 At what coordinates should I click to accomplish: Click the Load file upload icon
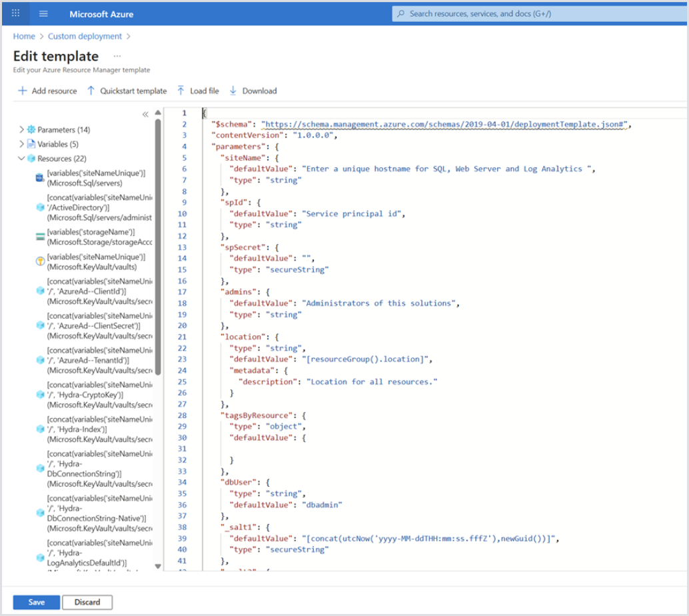click(181, 91)
